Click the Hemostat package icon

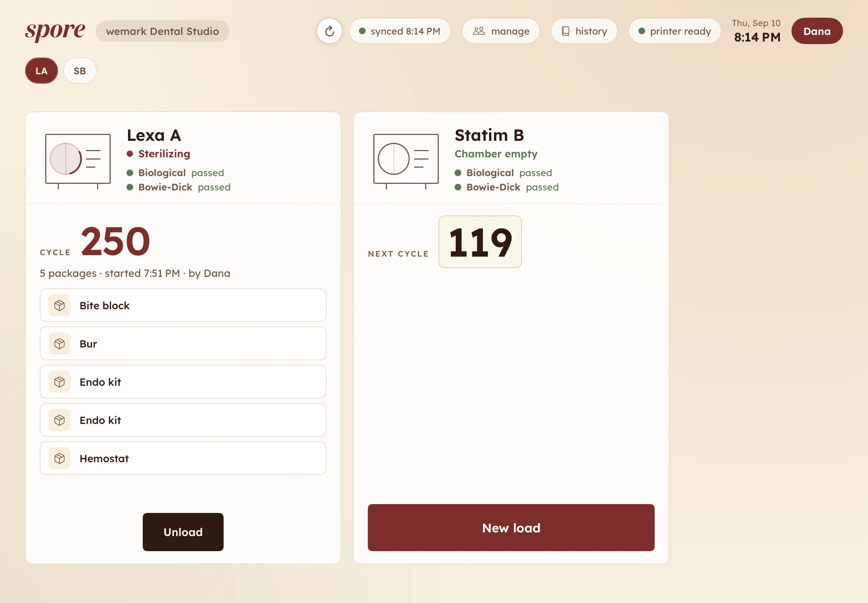click(60, 458)
